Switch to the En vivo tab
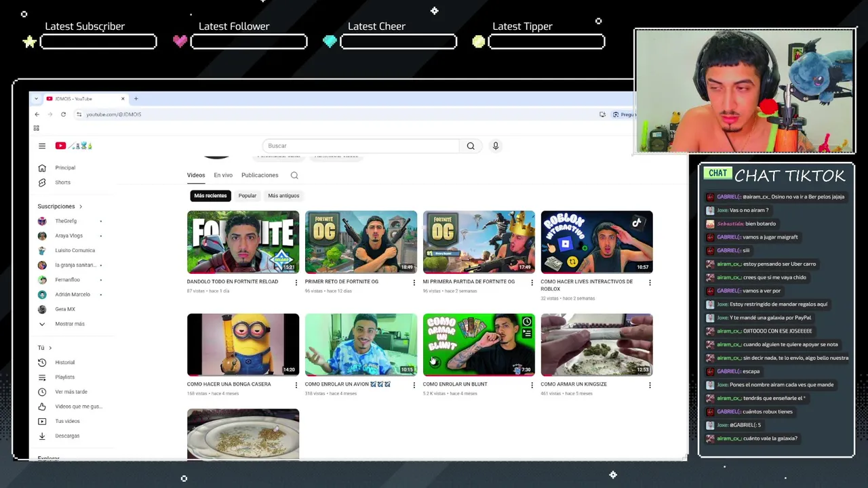 coord(223,176)
